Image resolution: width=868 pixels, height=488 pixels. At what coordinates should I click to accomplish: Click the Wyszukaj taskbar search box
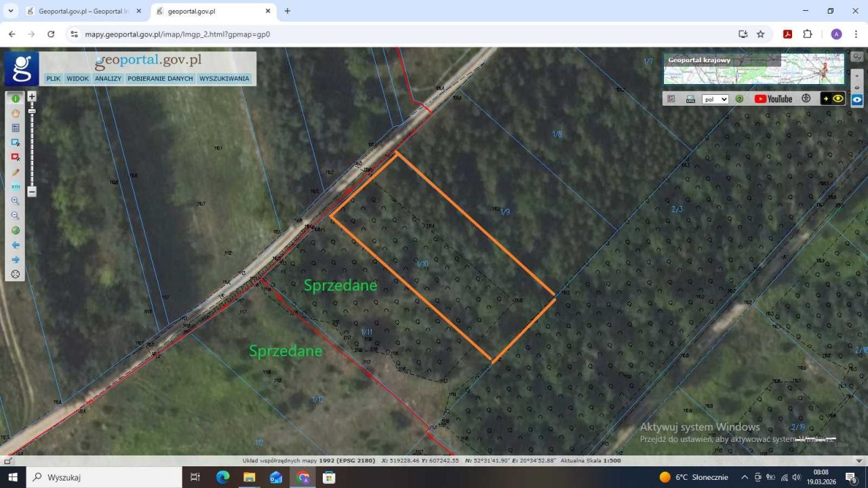coord(104,477)
